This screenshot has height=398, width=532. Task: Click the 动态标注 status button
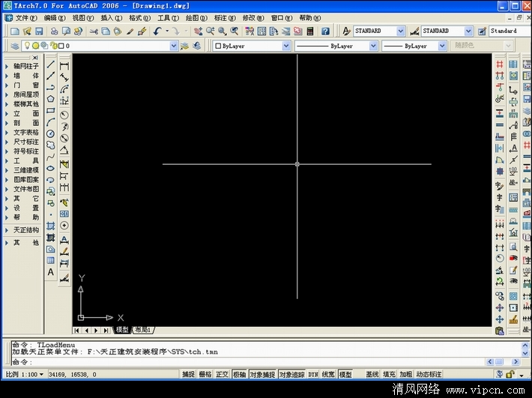429,374
